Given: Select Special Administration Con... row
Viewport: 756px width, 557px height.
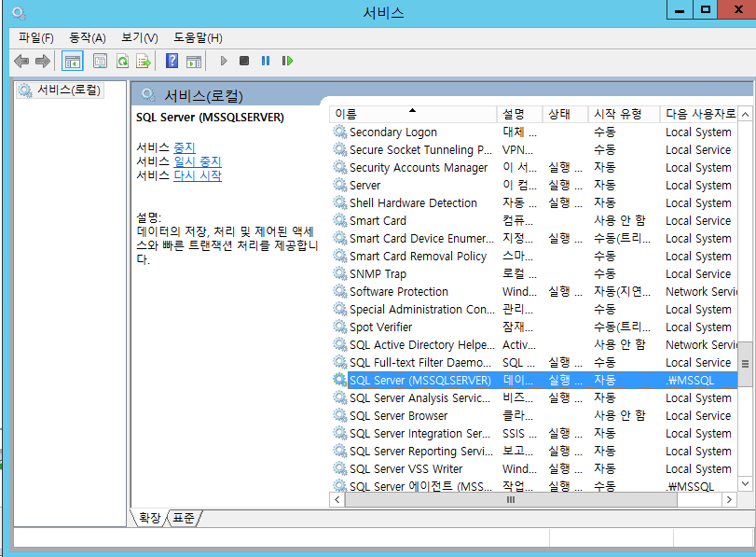Looking at the screenshot, I should pos(534,309).
